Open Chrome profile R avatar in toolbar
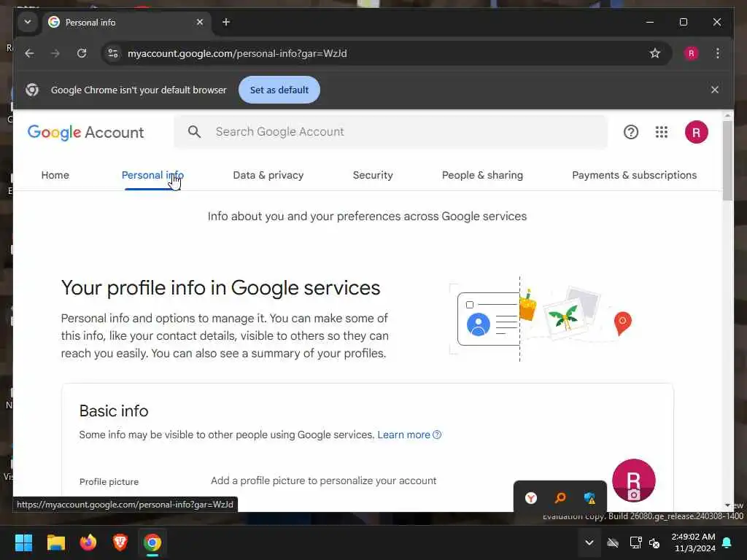This screenshot has height=560, width=747. coord(692,53)
